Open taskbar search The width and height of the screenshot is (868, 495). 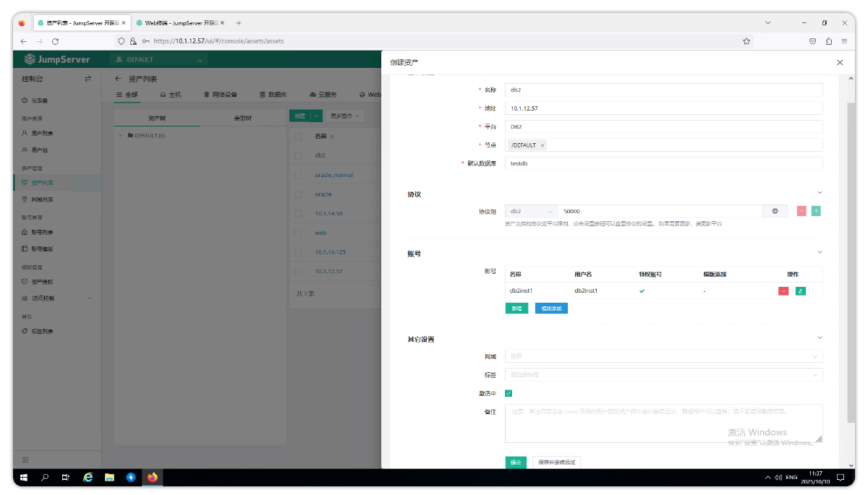[x=45, y=478]
